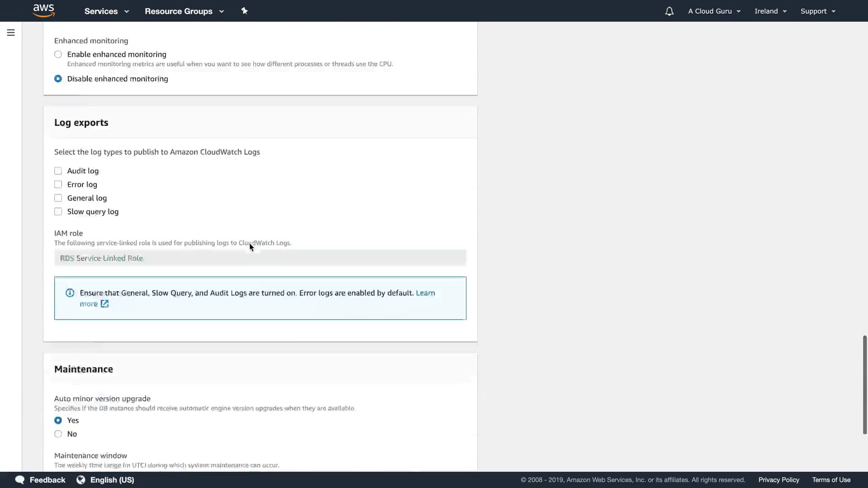Click the external link icon after Learn more
Screen dimensions: 868x488
pyautogui.click(x=105, y=304)
